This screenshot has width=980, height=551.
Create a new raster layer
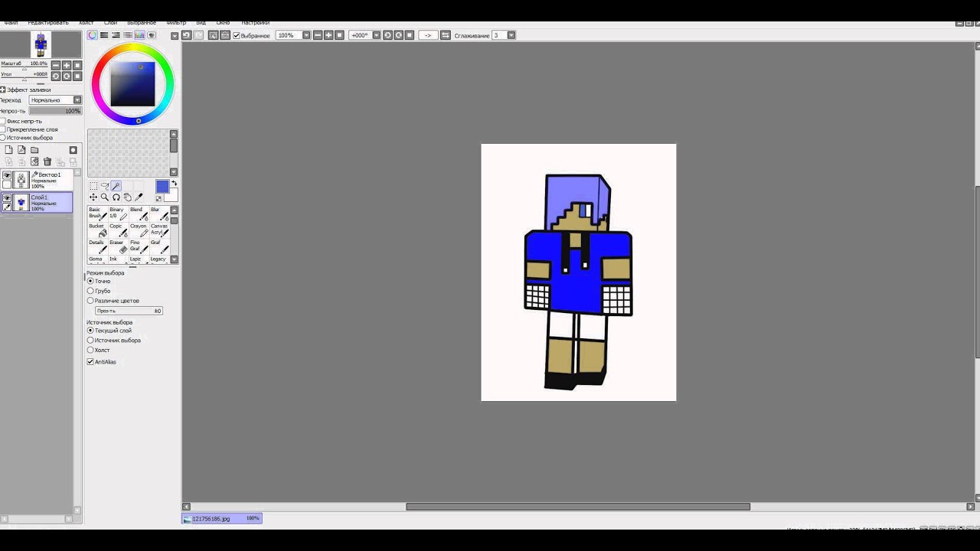click(x=9, y=150)
